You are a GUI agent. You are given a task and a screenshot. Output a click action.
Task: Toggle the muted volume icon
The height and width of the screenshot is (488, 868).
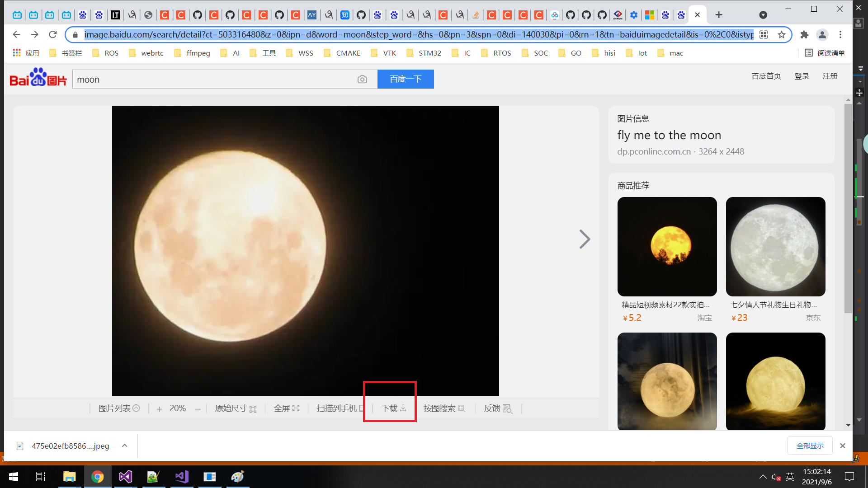(x=776, y=477)
